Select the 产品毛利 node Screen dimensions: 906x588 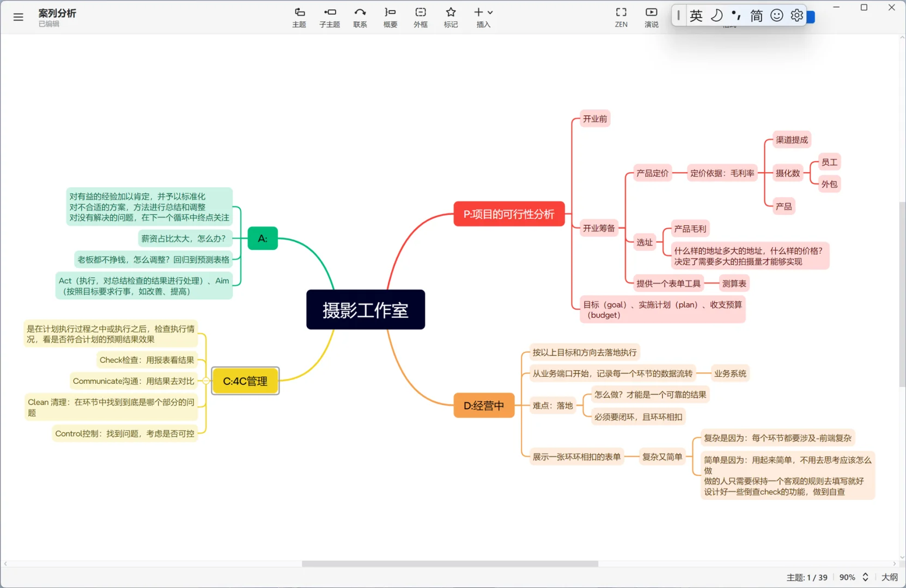click(690, 229)
